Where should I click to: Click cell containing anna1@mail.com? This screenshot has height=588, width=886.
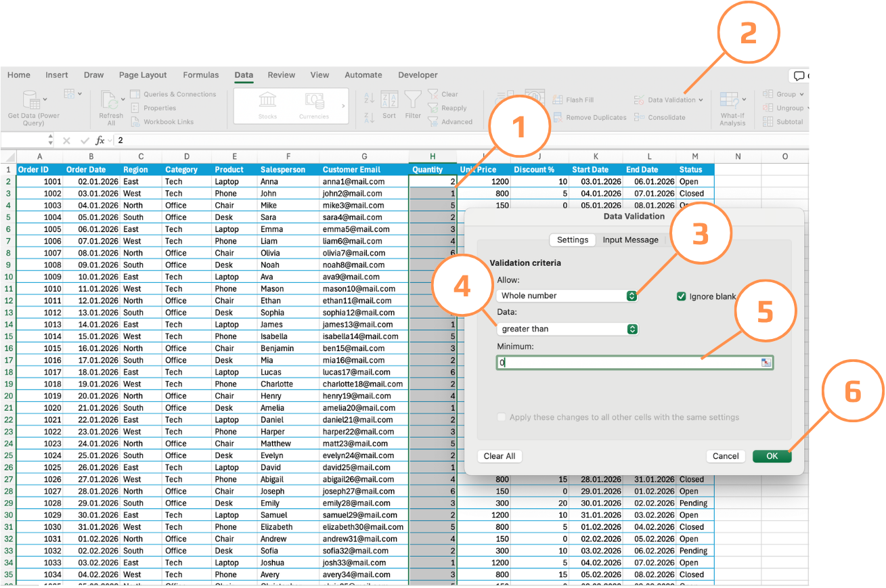[x=364, y=181]
